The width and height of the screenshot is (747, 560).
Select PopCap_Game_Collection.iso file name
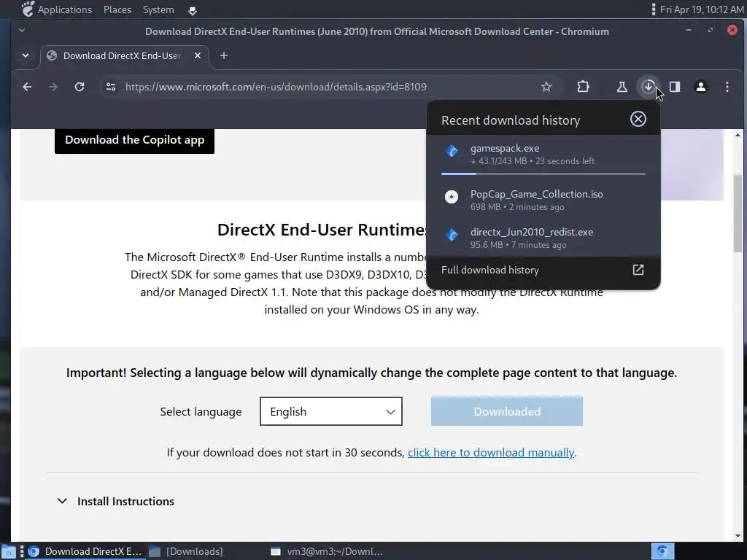tap(536, 194)
